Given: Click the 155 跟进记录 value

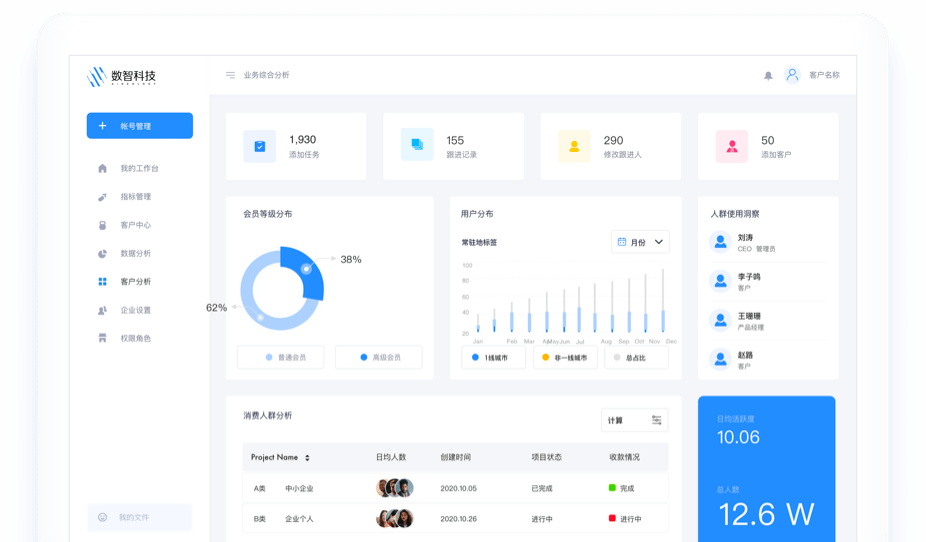Looking at the screenshot, I should tap(455, 141).
